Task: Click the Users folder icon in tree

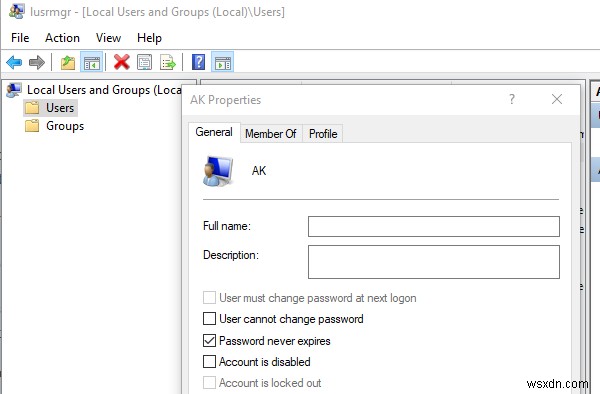Action: 32,108
